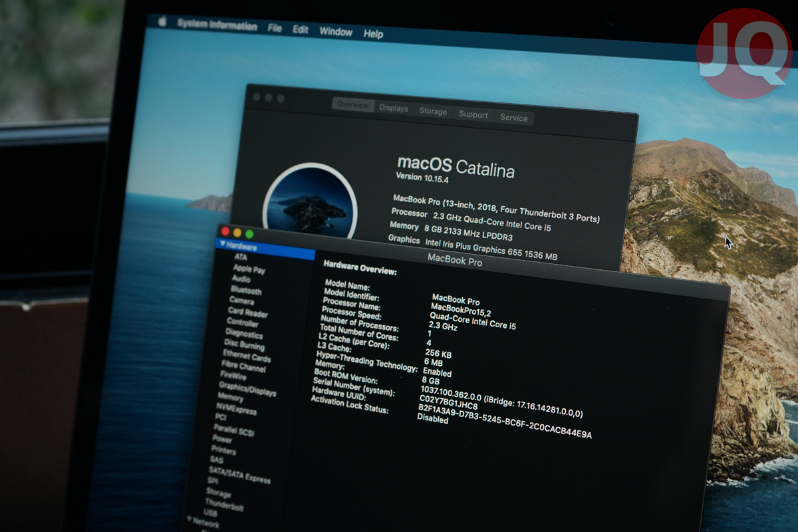Select SAS in the sidebar

tap(217, 460)
